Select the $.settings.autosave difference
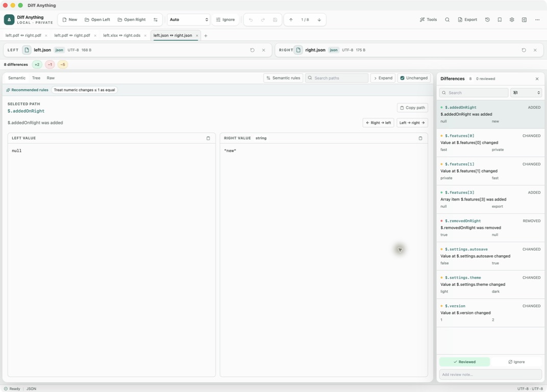Viewport: 547px width, 392px height. tap(490, 256)
